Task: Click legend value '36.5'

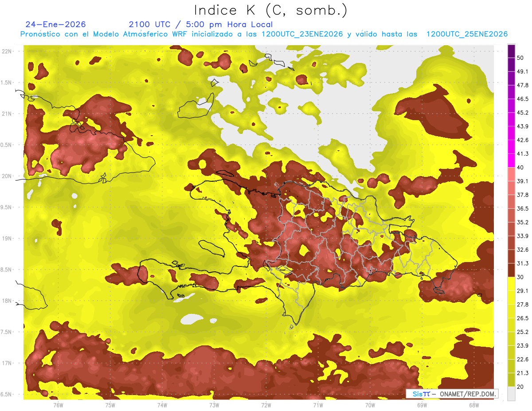Action: pos(523,208)
